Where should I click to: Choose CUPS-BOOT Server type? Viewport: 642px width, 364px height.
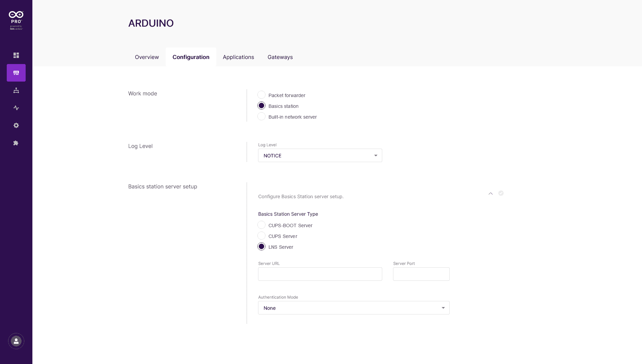point(261,225)
